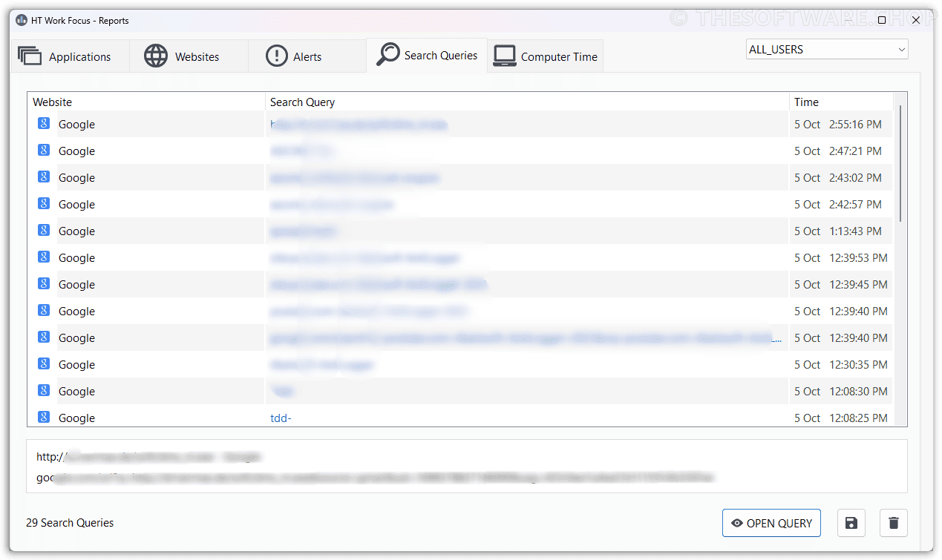Expand the ALL_USERS dropdown
Image resolution: width=942 pixels, height=560 pixels.
tap(827, 50)
